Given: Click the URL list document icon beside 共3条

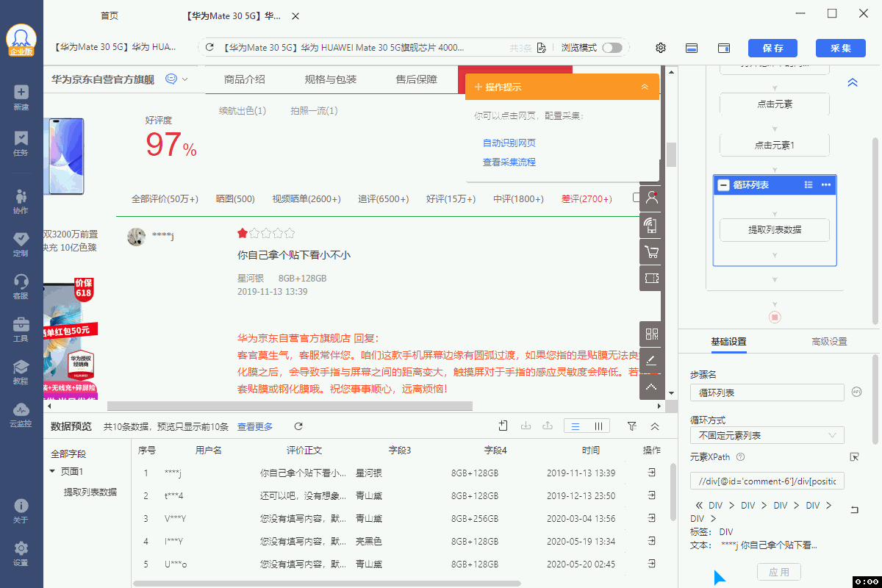Looking at the screenshot, I should (542, 48).
